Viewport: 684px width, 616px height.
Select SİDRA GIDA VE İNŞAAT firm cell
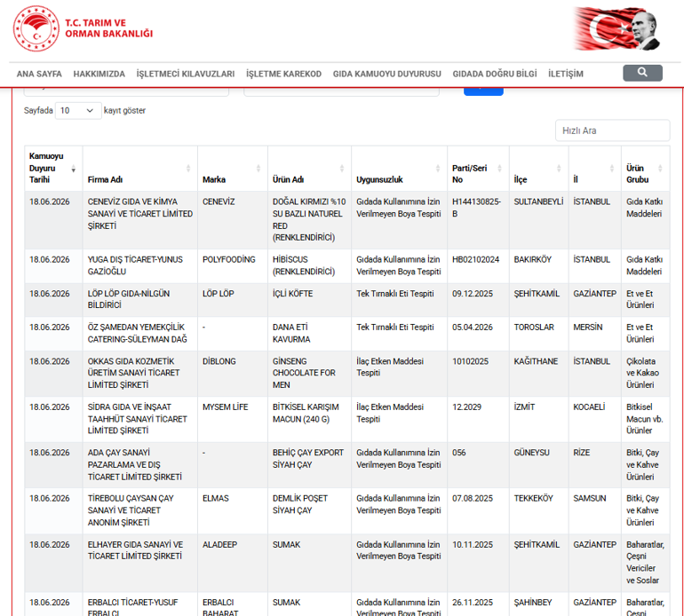tap(140, 419)
